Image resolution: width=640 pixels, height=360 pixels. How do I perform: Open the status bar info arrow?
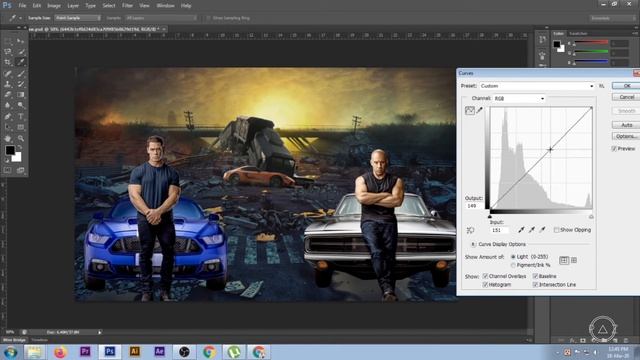[x=100, y=332]
